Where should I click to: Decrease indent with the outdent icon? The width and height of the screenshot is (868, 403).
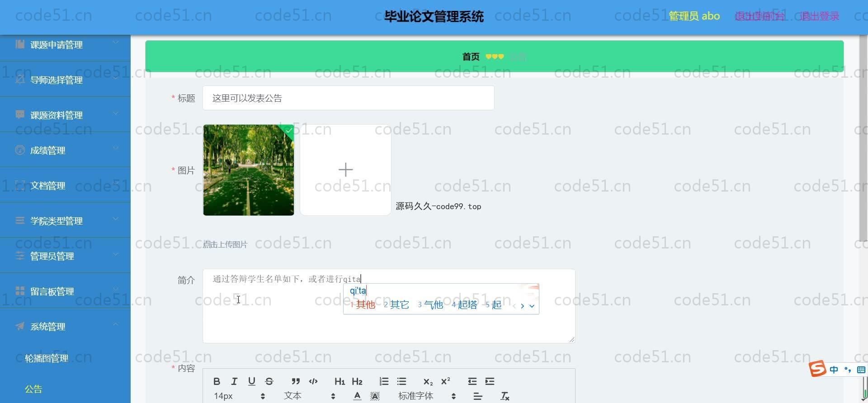click(x=472, y=381)
